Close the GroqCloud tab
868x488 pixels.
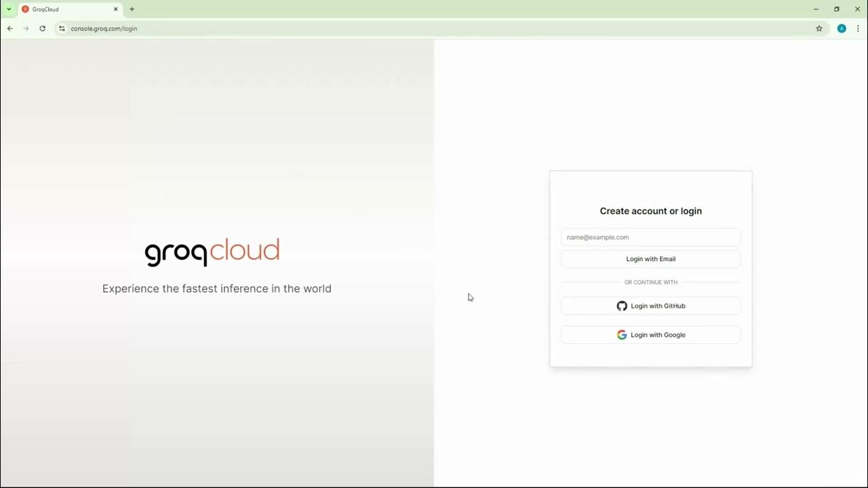[115, 9]
